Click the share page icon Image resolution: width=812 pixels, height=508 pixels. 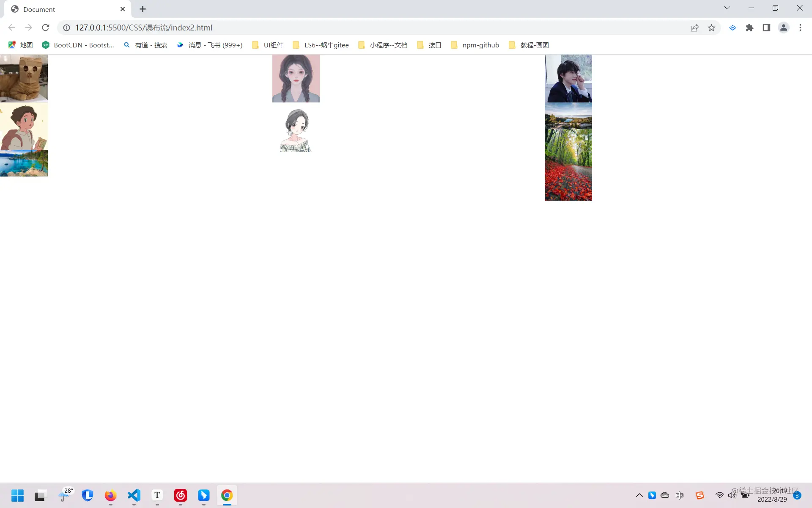pyautogui.click(x=694, y=28)
